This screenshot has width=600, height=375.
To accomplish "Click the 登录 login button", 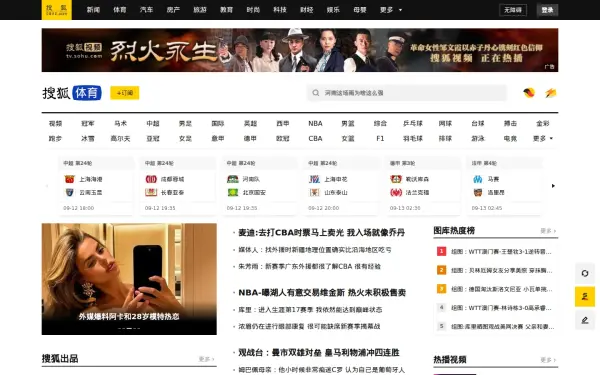I will 547,10.
